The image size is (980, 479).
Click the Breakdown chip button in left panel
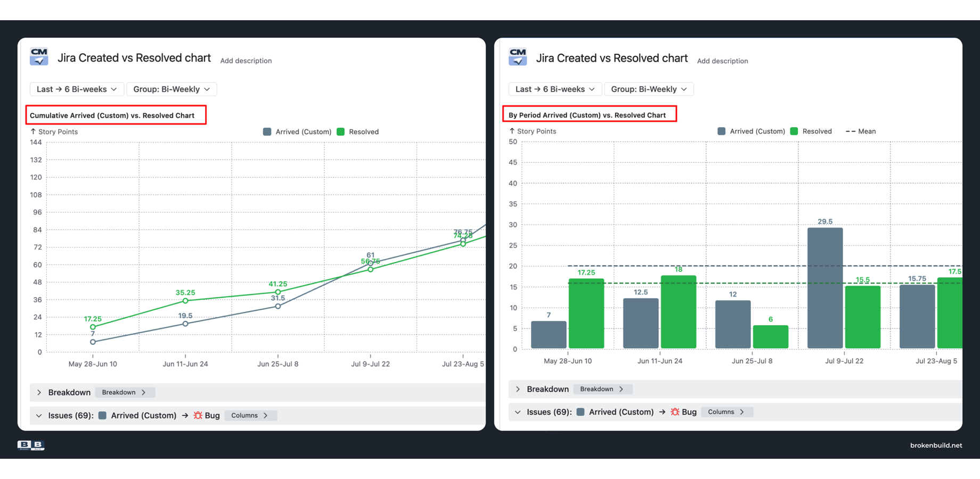tap(125, 392)
